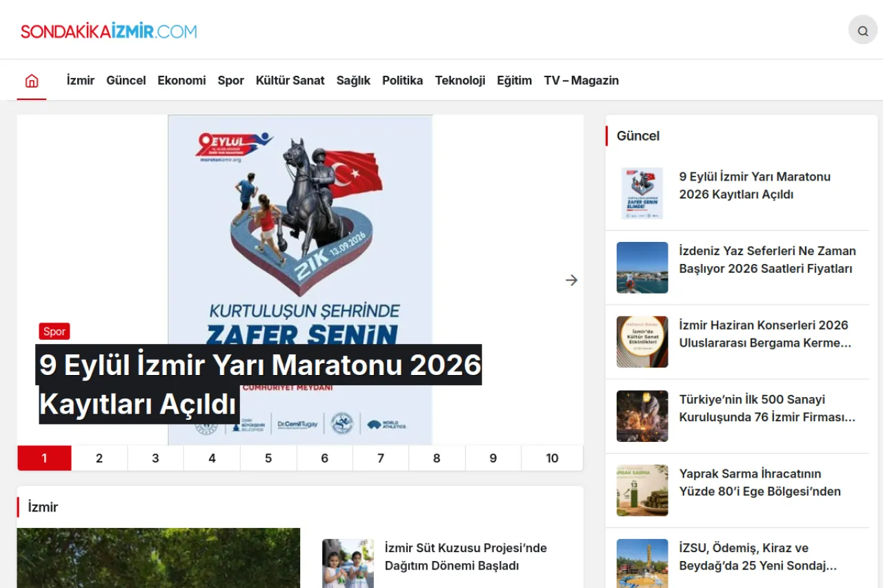
Task: Click the marathon poster thumbnail in Güncel
Action: 642,193
